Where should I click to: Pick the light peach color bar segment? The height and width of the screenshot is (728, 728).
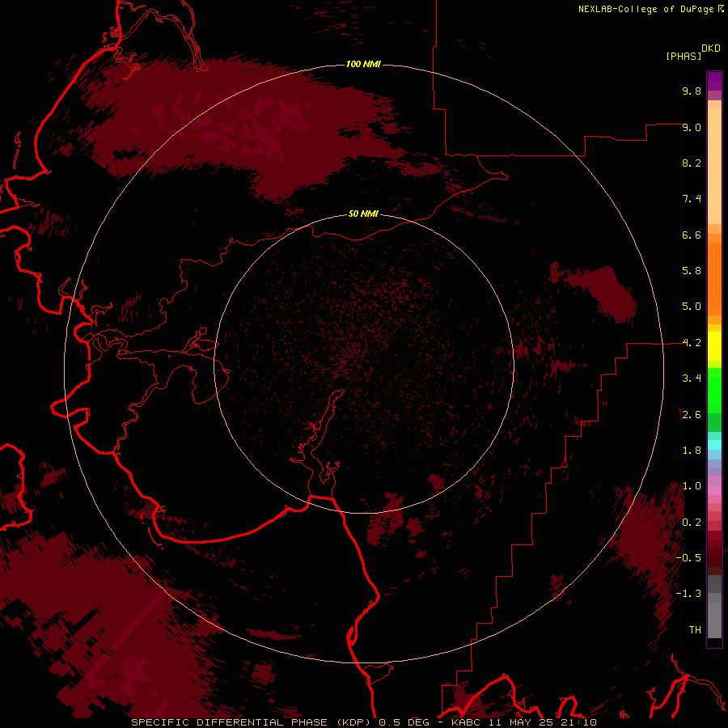pos(714,166)
